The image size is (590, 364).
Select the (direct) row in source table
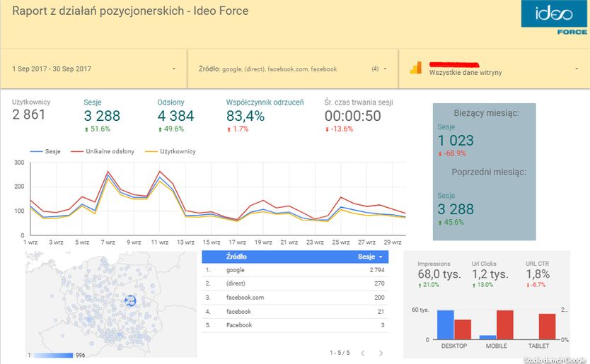coord(295,283)
